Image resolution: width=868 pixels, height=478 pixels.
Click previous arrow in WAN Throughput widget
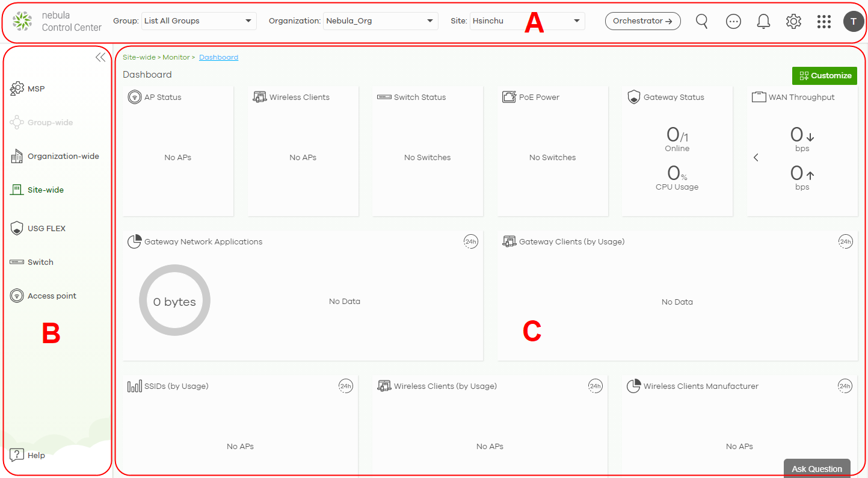tap(756, 158)
